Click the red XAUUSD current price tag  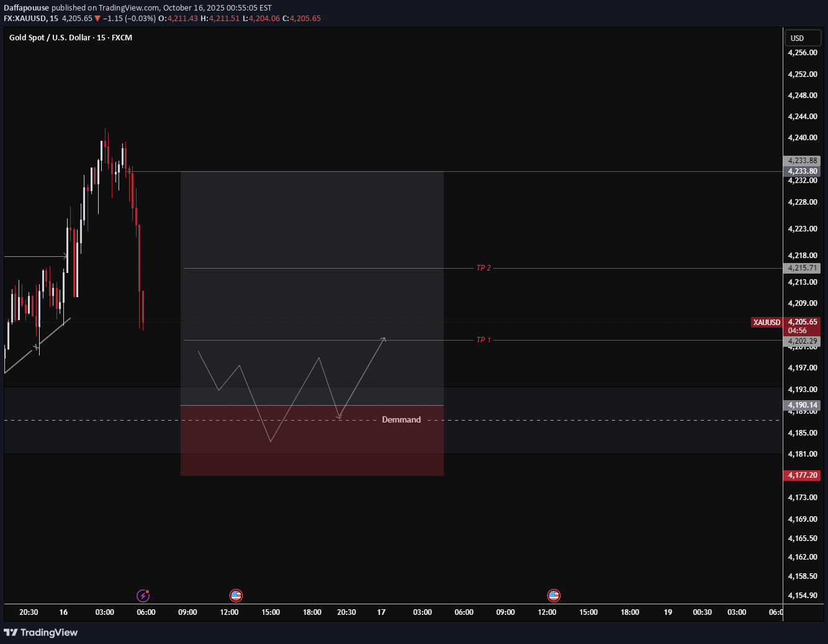[767, 323]
